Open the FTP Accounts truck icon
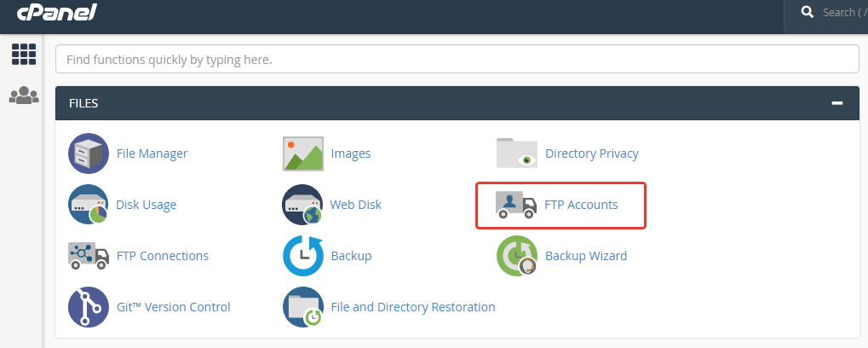The height and width of the screenshot is (348, 868). click(x=517, y=205)
